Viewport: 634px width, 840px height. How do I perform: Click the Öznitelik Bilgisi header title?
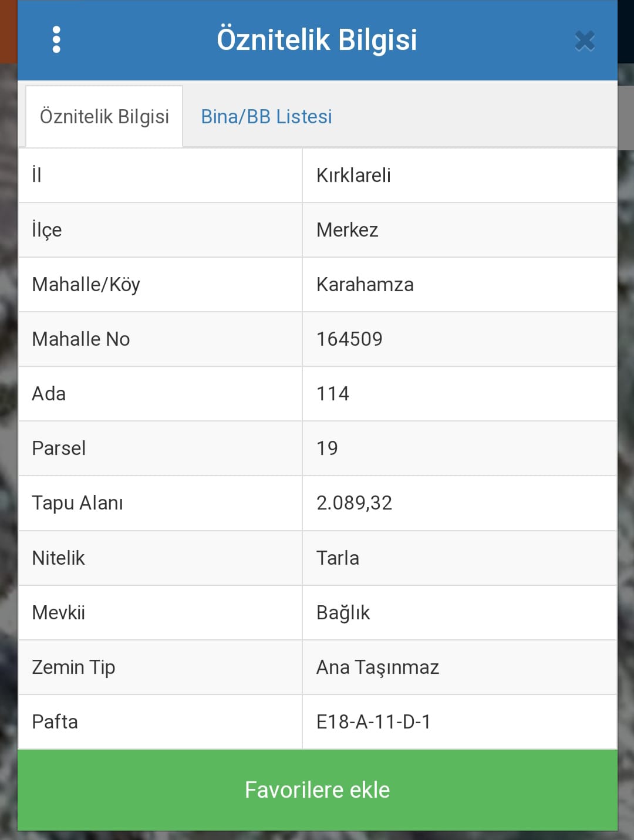pyautogui.click(x=317, y=39)
